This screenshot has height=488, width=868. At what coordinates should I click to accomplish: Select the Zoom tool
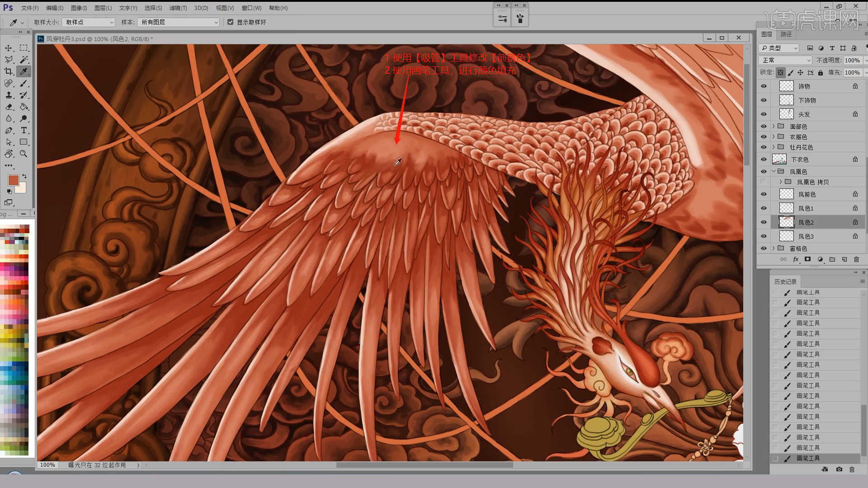[x=24, y=154]
